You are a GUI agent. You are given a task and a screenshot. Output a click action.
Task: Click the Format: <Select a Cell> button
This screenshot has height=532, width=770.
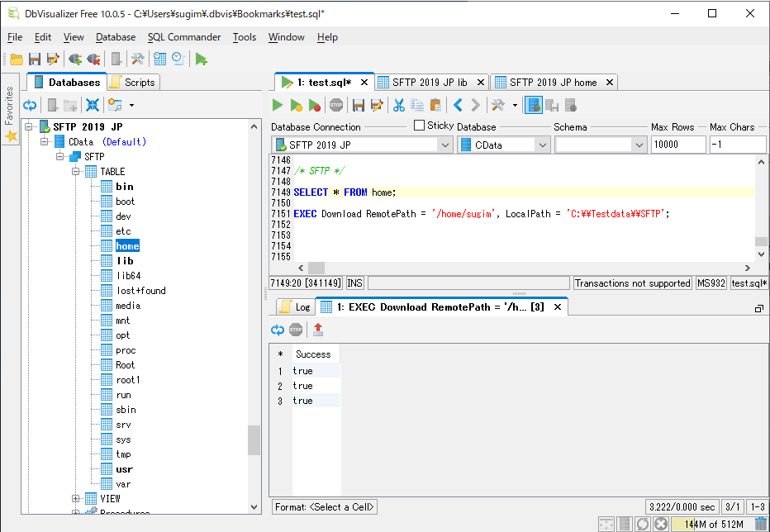[x=325, y=506]
